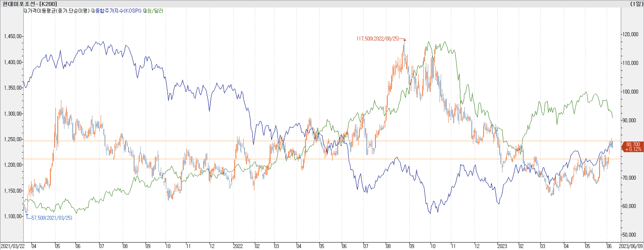Click the 80,700 +0.12% current price tag

(x=633, y=147)
